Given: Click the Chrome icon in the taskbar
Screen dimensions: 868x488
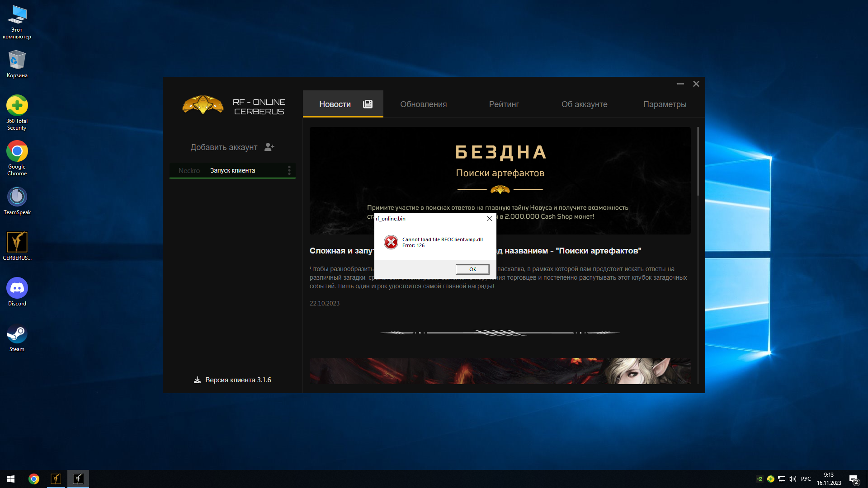Looking at the screenshot, I should [34, 479].
